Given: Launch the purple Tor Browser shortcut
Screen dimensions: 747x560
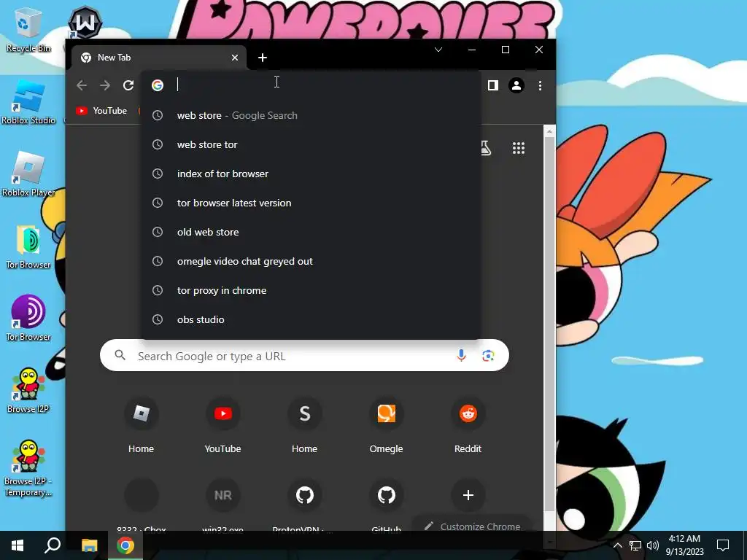Looking at the screenshot, I should click(x=28, y=318).
